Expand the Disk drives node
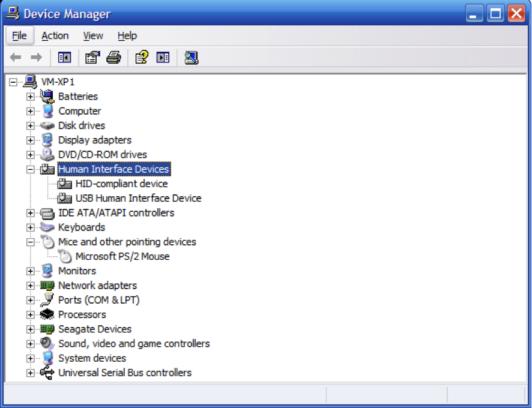The height and width of the screenshot is (408, 532). coord(30,126)
